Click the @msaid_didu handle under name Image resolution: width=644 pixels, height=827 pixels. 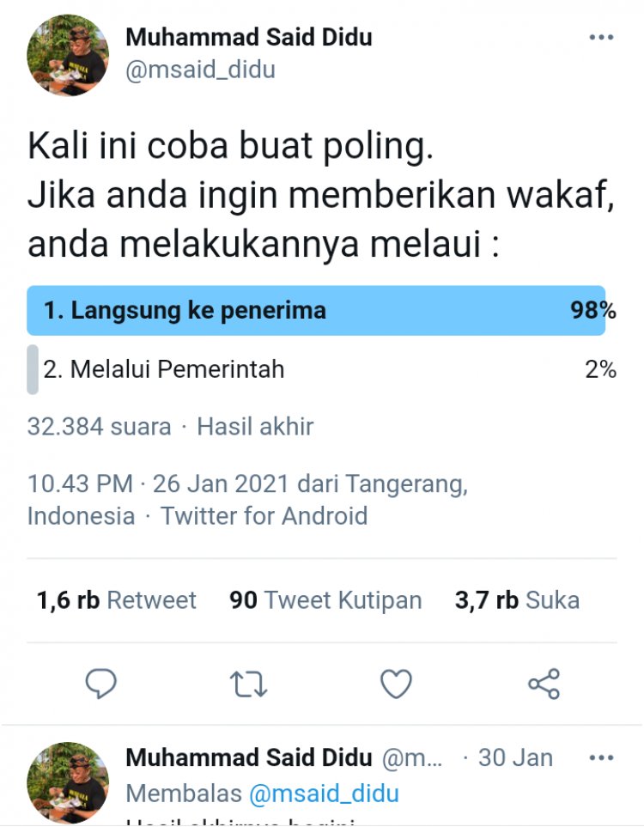tap(200, 70)
